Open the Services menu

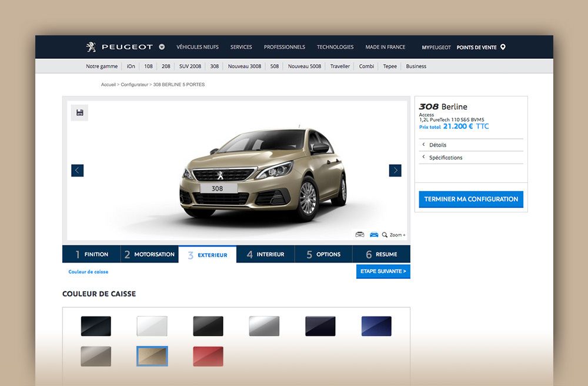tap(241, 47)
